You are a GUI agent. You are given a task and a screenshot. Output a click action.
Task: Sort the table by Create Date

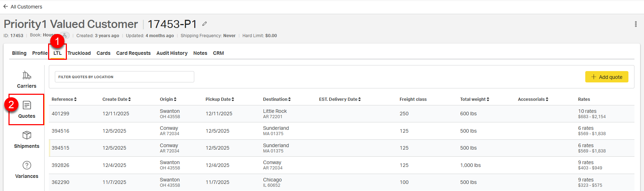pyautogui.click(x=116, y=99)
